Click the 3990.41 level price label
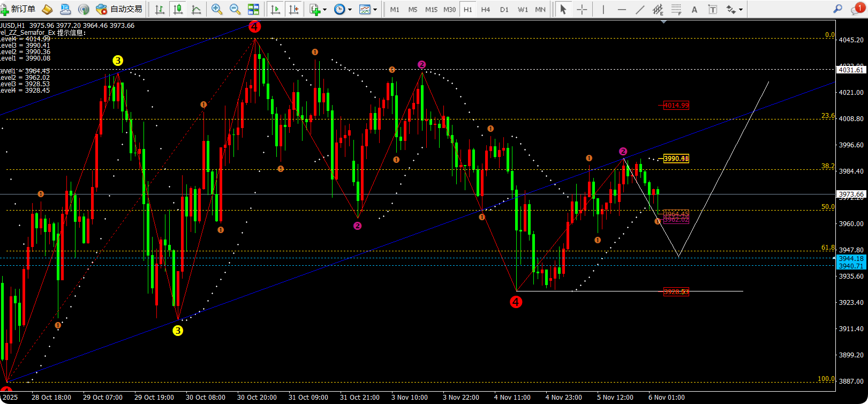The width and height of the screenshot is (868, 404). click(676, 159)
